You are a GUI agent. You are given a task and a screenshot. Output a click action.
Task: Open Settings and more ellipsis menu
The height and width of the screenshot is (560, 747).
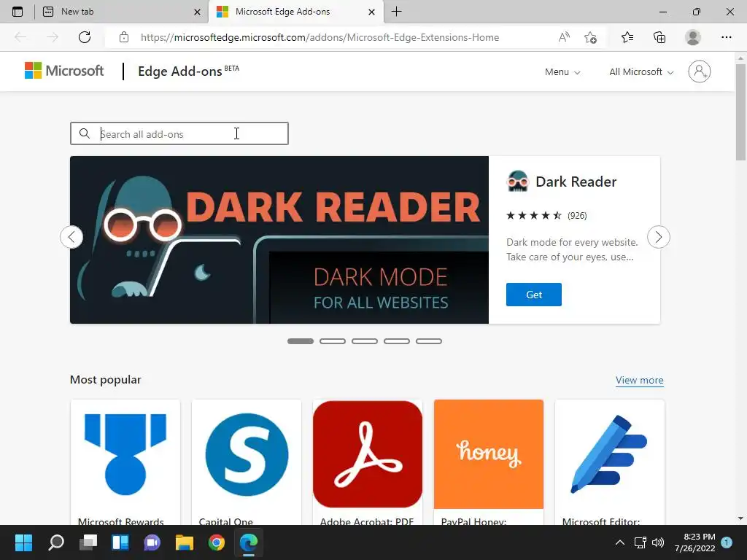click(x=726, y=37)
